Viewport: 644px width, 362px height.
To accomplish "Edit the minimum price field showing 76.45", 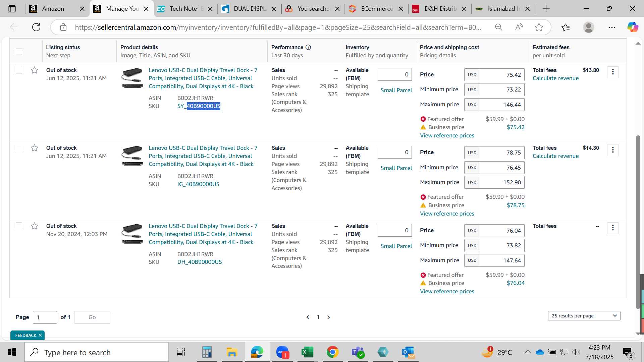I will [x=502, y=167].
